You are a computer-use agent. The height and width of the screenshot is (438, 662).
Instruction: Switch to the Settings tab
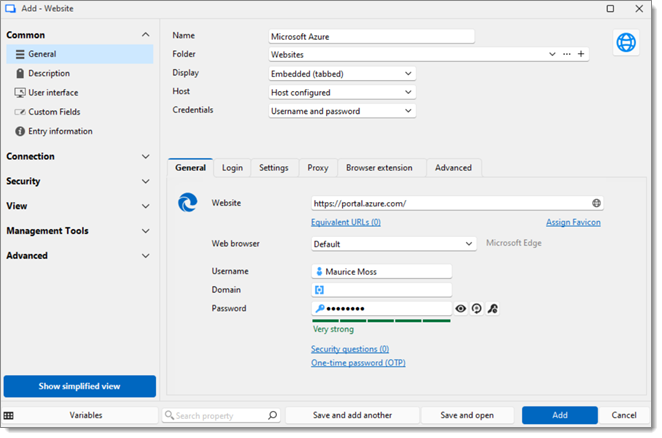(274, 168)
